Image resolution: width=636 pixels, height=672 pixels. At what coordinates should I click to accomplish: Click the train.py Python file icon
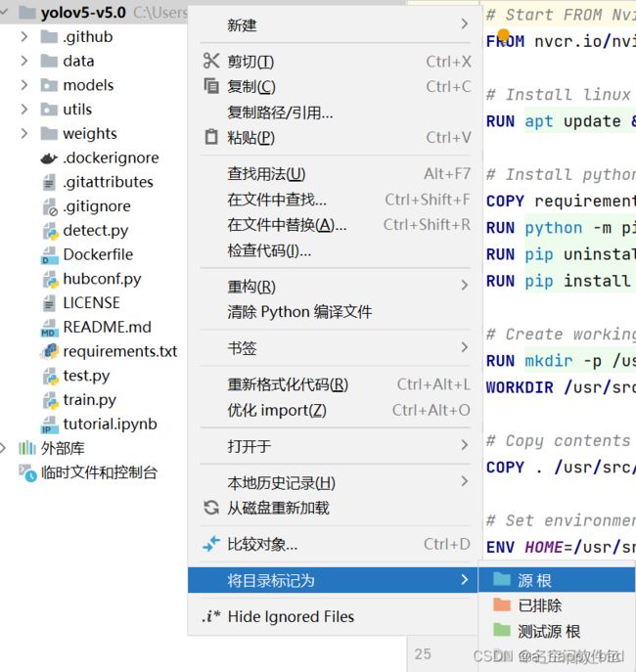pyautogui.click(x=50, y=400)
